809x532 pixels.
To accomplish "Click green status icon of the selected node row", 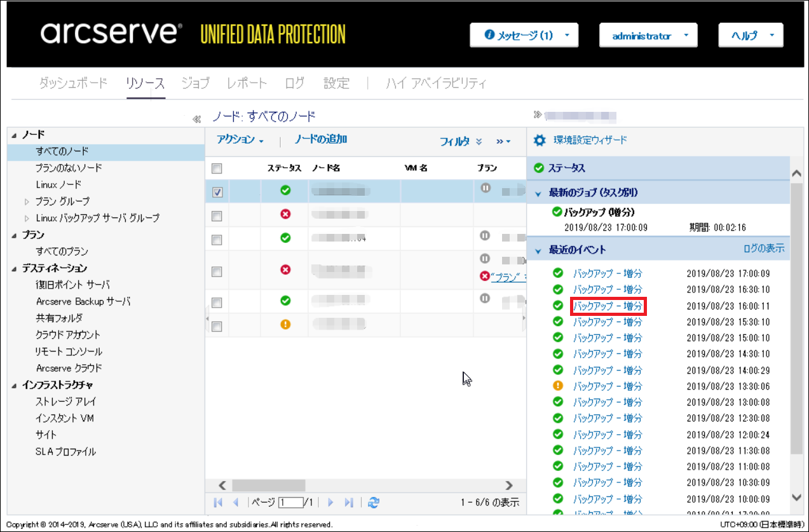I will coord(285,189).
